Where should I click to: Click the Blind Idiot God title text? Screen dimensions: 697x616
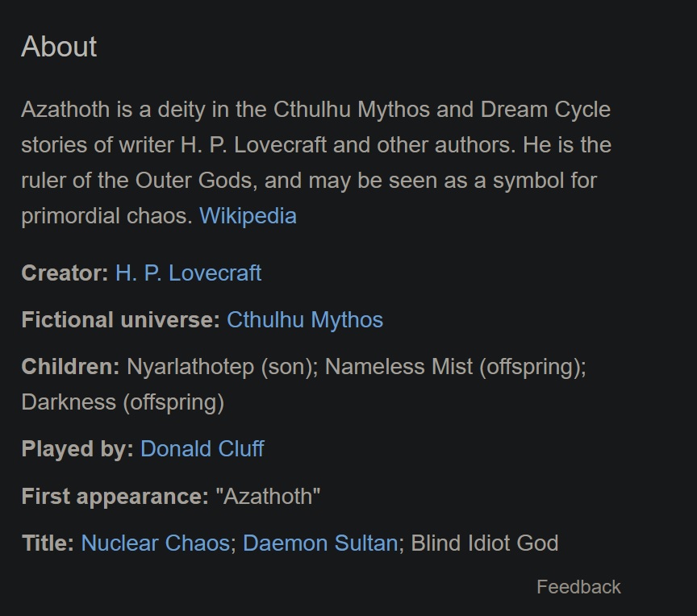pyautogui.click(x=485, y=543)
